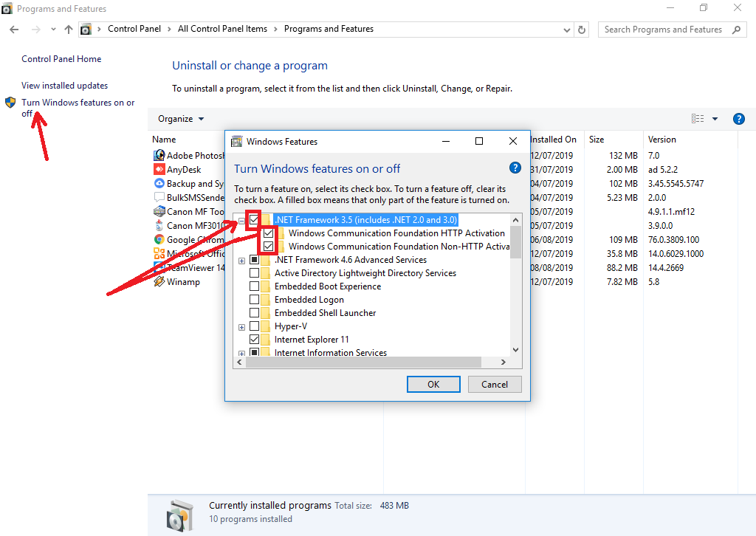Click the Control Panel address bar icon
Screen dimensions: 756x536
[86, 30]
